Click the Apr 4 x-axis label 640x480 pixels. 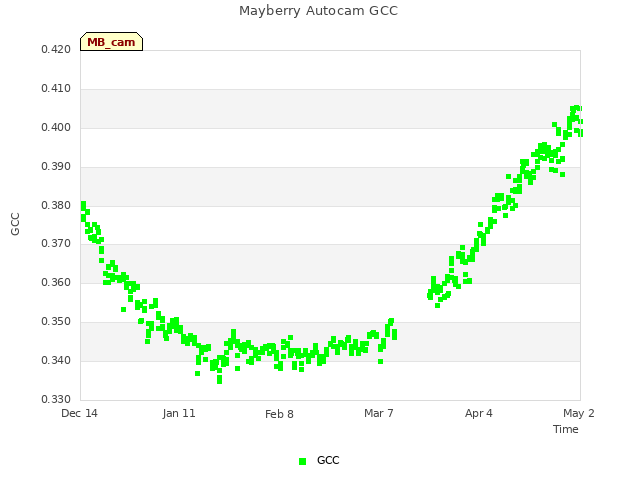pyautogui.click(x=479, y=413)
